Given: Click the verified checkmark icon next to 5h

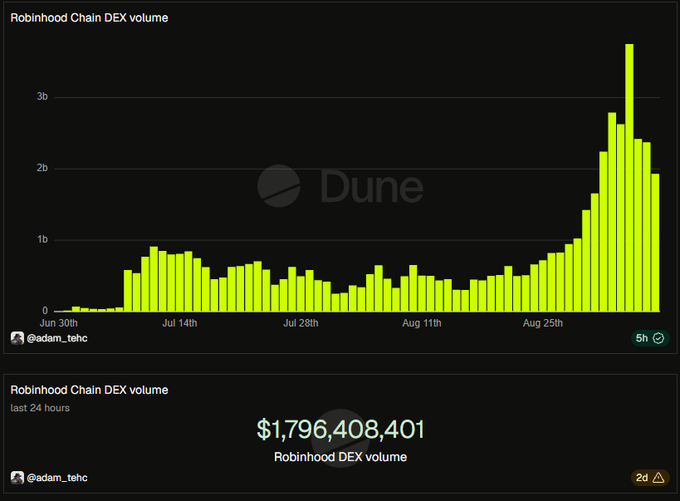Looking at the screenshot, I should [658, 338].
